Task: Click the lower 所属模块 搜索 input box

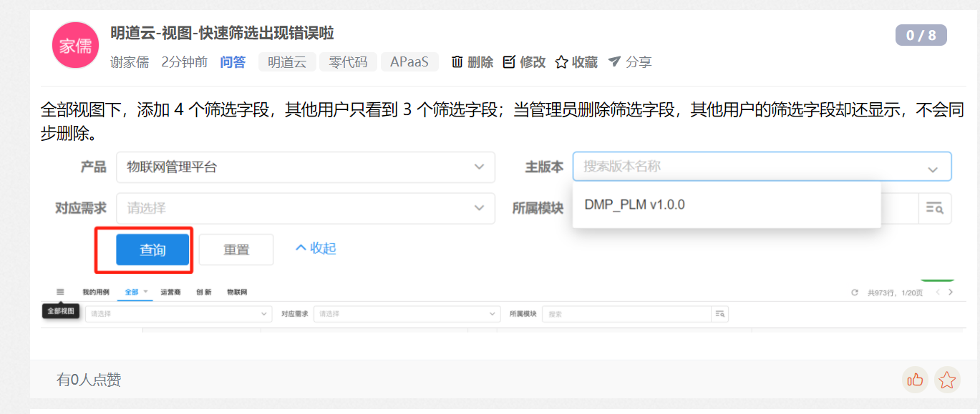Action: [626, 313]
